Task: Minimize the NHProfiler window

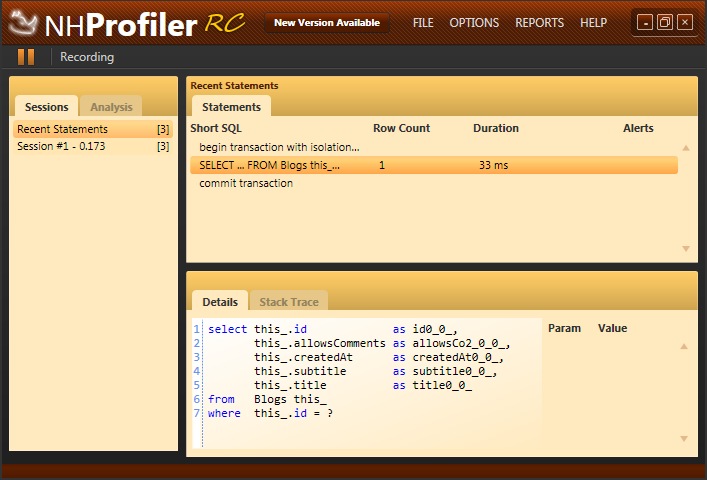Action: 645,22
